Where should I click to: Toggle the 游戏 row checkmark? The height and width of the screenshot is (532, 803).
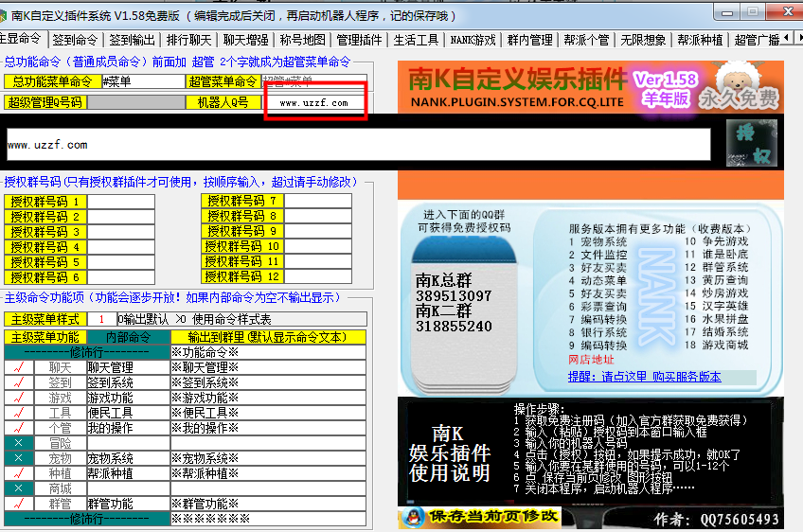tap(19, 398)
